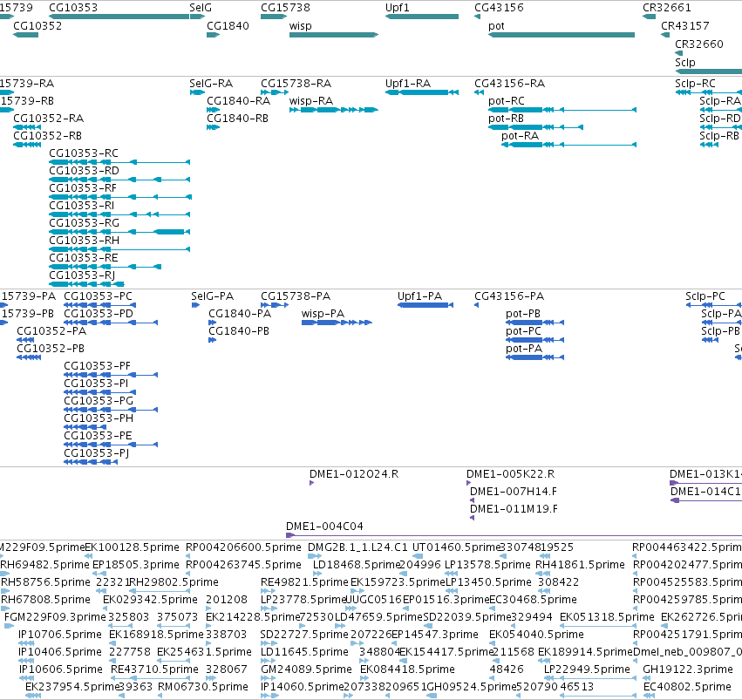This screenshot has height=700, width=742.
Task: Select the Upf1-RA transcript glyph
Action: pos(422,92)
